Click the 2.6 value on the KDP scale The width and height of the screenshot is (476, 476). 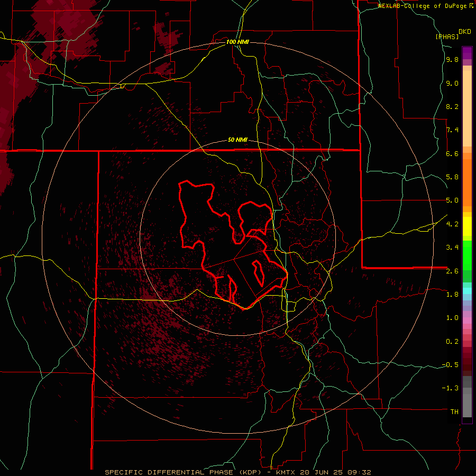(x=452, y=271)
